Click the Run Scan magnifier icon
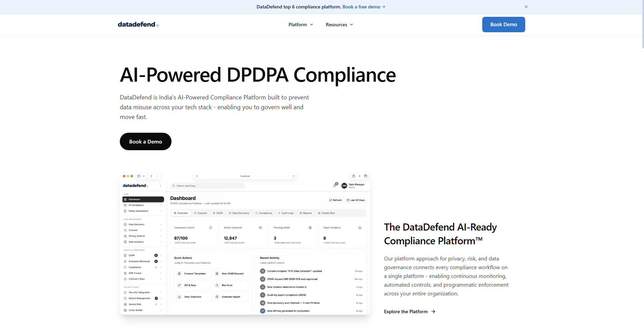644x332 pixels. point(217,285)
